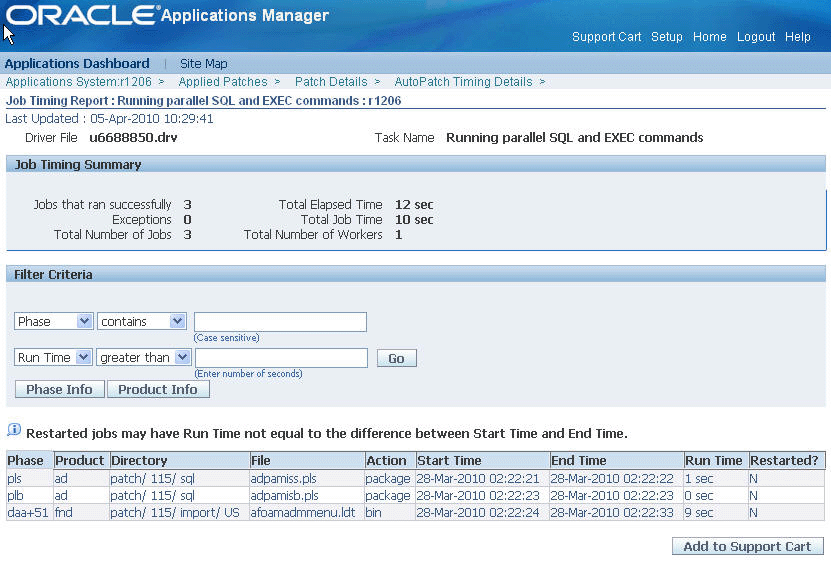The image size is (831, 564).
Task: Click the Restarted? column header
Action: coord(786,460)
